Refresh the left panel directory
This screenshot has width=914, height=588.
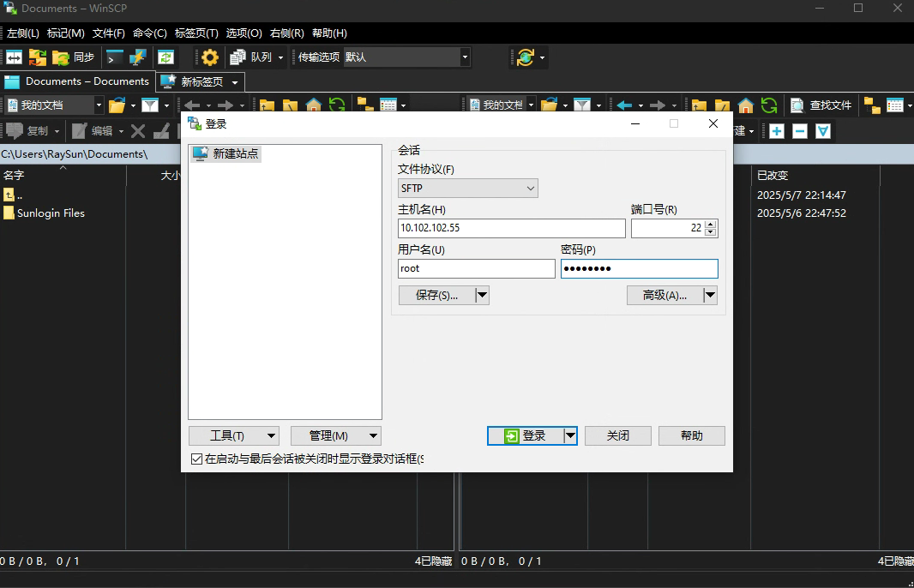337,105
